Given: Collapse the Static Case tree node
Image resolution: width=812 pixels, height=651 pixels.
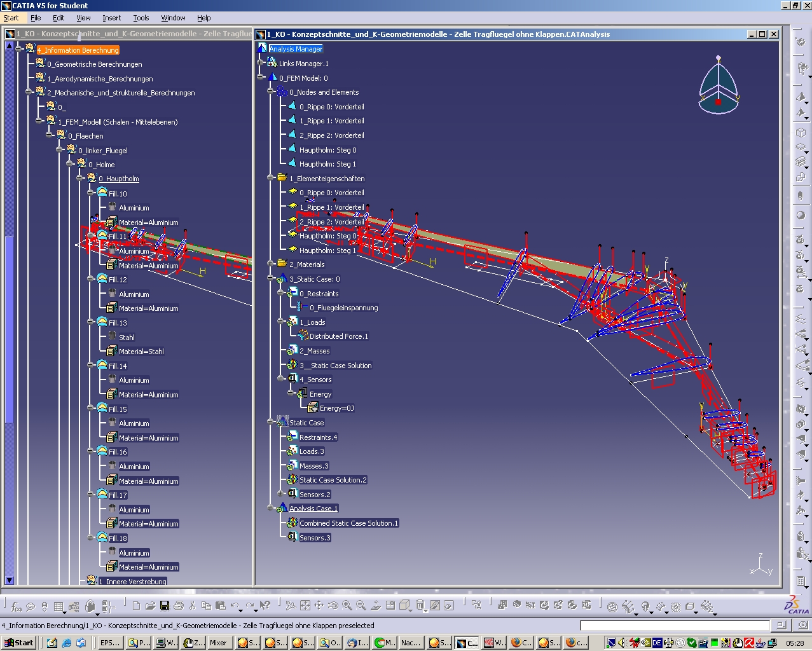Looking at the screenshot, I should tap(271, 422).
